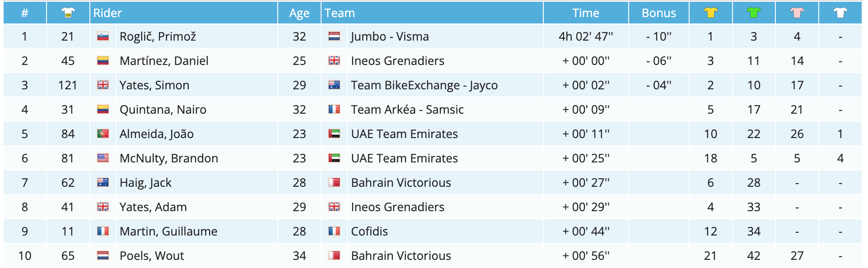Sort table by Rider column header

tap(107, 13)
